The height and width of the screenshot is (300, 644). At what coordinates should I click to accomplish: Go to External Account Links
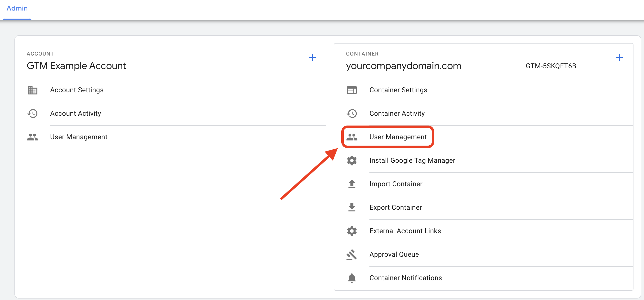[405, 231]
